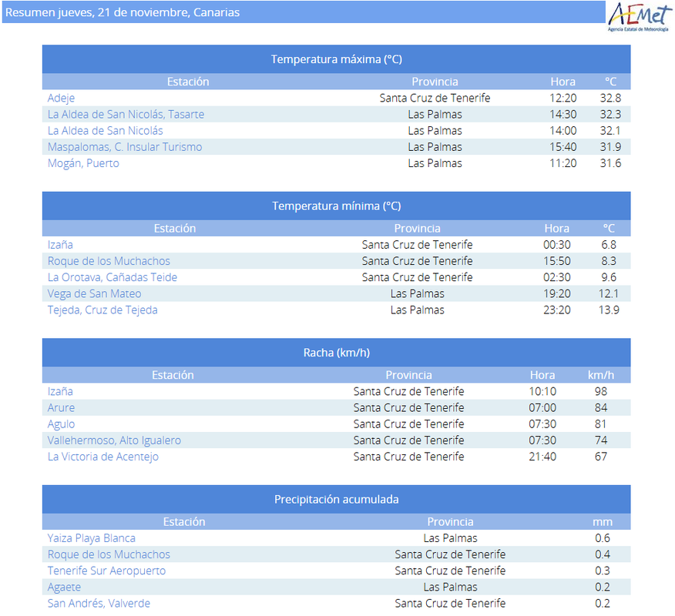The height and width of the screenshot is (616, 675).
Task: Click the 12:20 hour cell for Adeje
Action: pos(562,98)
